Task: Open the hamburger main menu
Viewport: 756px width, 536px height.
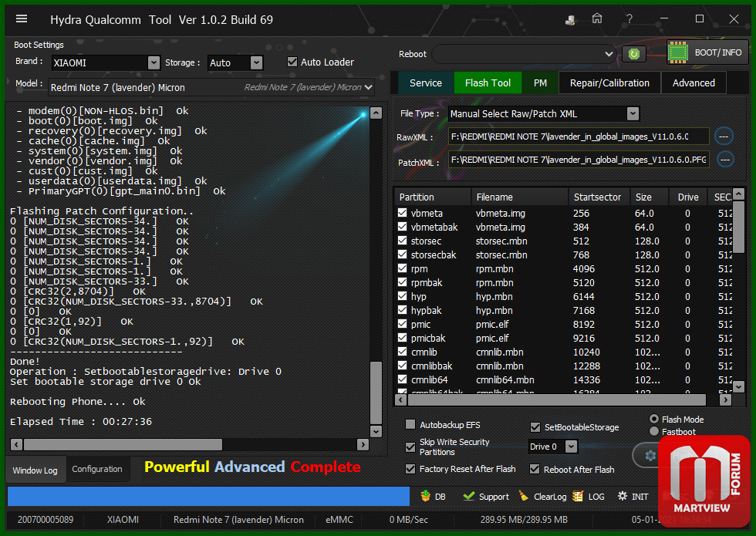Action: coord(22,19)
